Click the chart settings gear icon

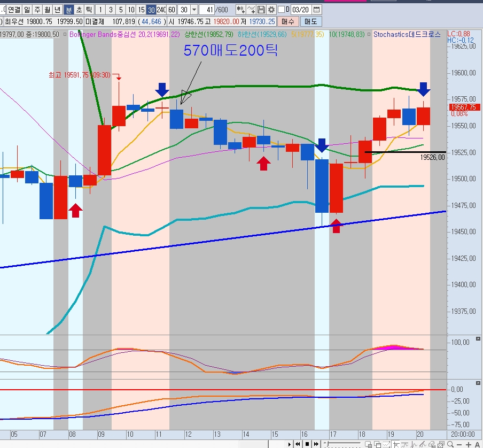[271, 10]
